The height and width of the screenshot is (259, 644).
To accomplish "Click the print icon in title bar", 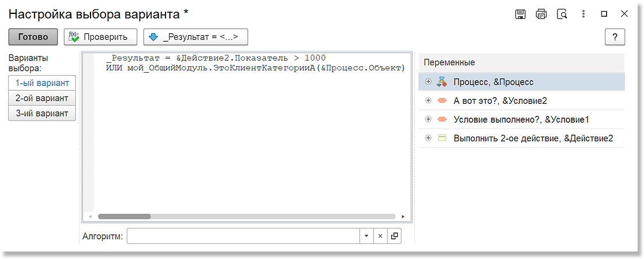I will click(x=541, y=14).
